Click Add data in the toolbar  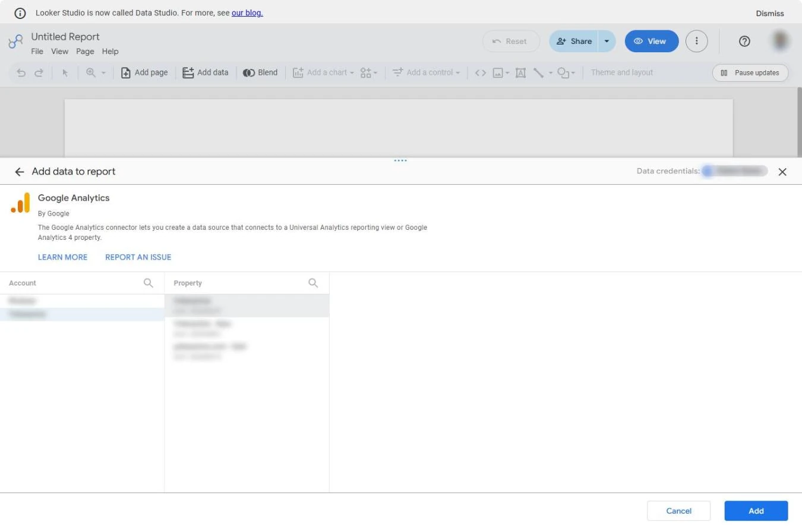pyautogui.click(x=206, y=72)
